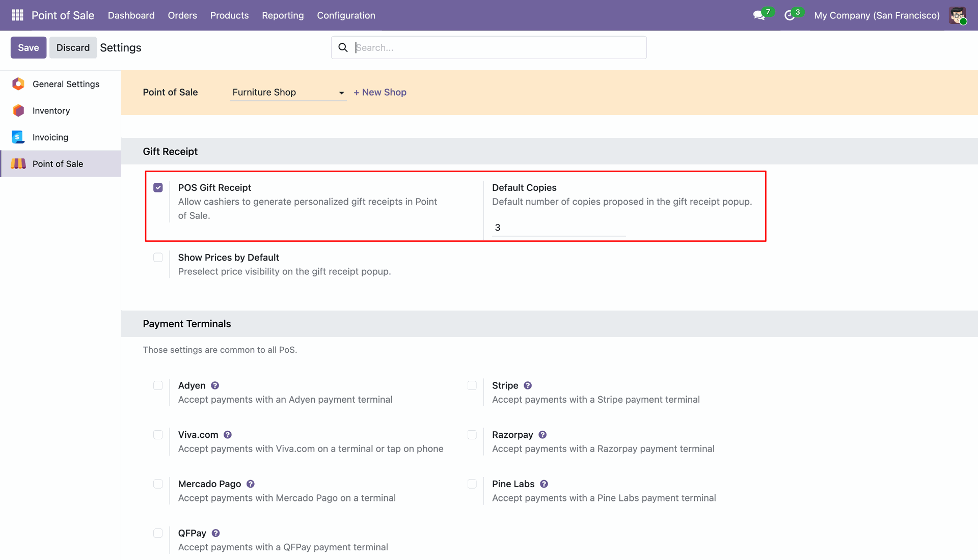
Task: Select Point of Sale settings section
Action: [x=61, y=163]
